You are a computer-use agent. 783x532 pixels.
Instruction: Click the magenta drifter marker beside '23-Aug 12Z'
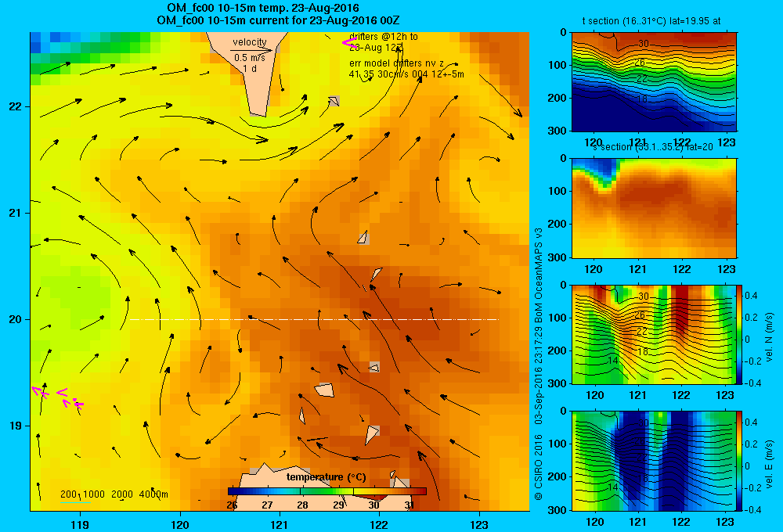pyautogui.click(x=349, y=43)
